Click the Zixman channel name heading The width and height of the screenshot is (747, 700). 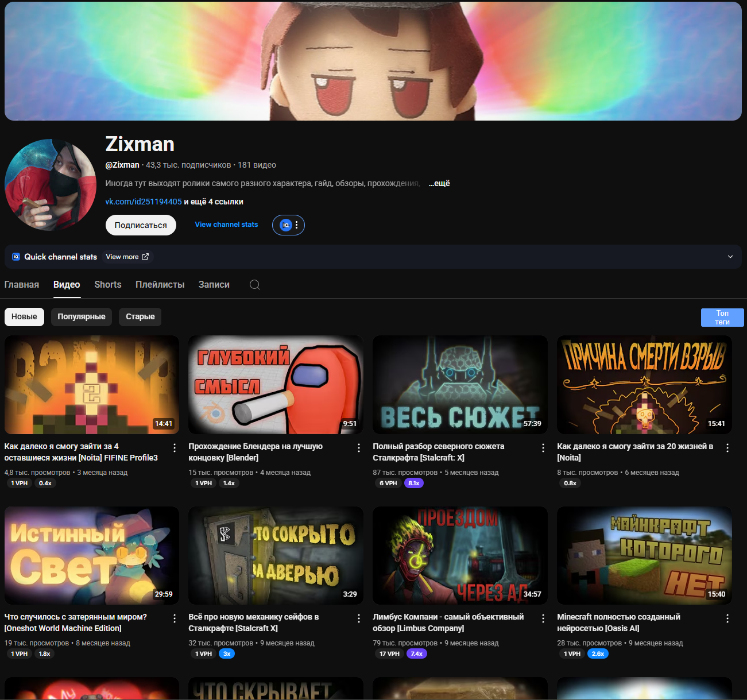[x=140, y=144]
